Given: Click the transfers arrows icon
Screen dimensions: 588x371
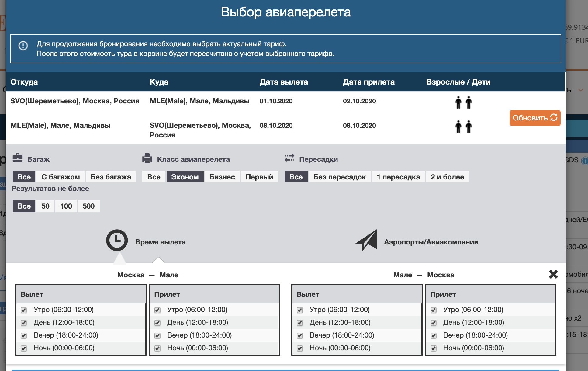Looking at the screenshot, I should [x=289, y=158].
